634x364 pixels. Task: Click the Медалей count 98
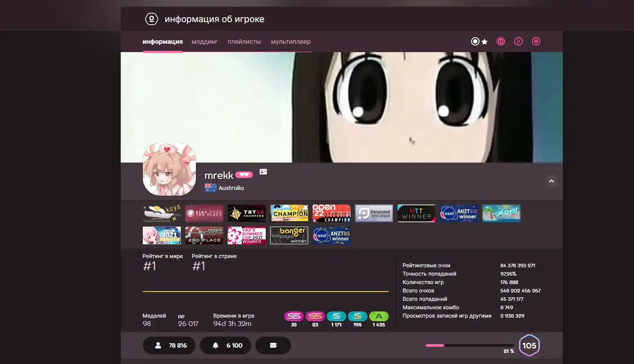(147, 324)
